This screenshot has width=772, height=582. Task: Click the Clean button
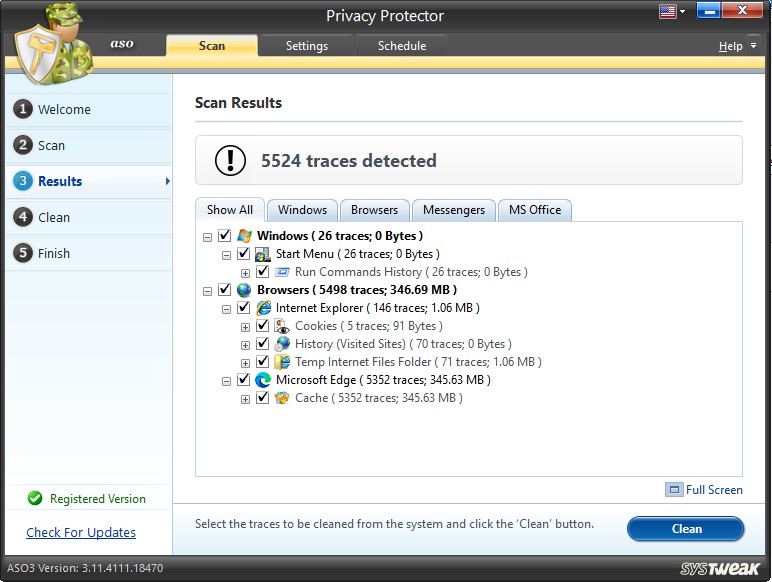(685, 529)
